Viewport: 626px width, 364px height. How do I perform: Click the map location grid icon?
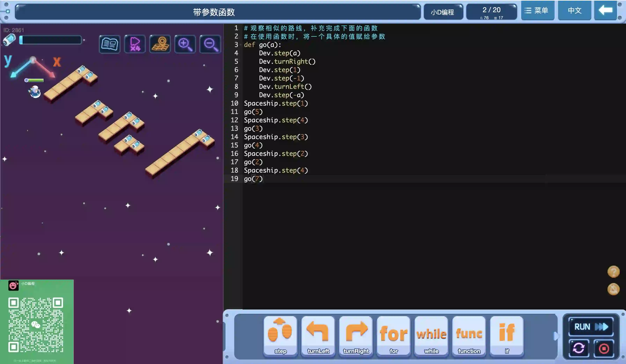pos(160,44)
